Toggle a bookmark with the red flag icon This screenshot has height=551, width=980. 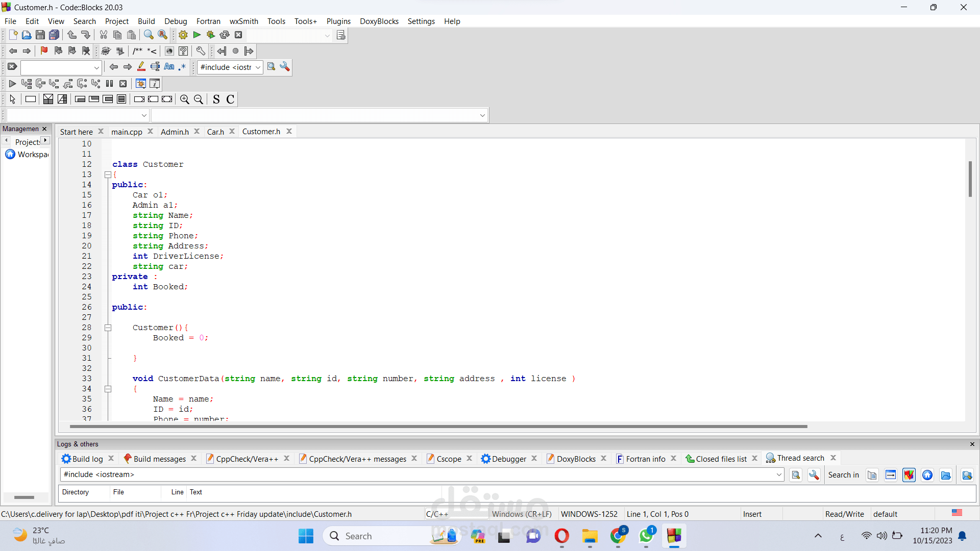pyautogui.click(x=44, y=51)
